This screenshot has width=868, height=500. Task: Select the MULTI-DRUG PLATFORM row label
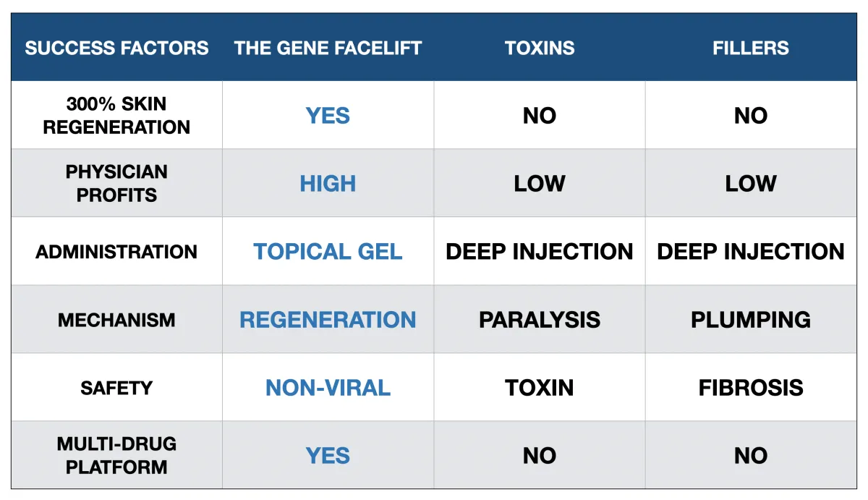[x=116, y=455]
